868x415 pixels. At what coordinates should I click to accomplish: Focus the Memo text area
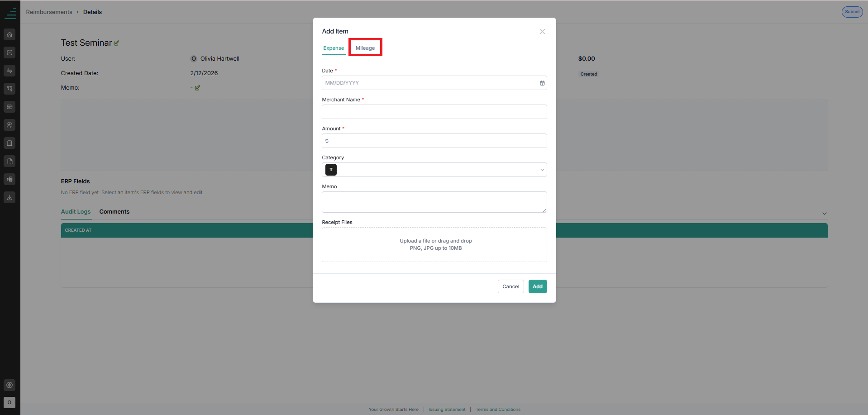(x=434, y=202)
